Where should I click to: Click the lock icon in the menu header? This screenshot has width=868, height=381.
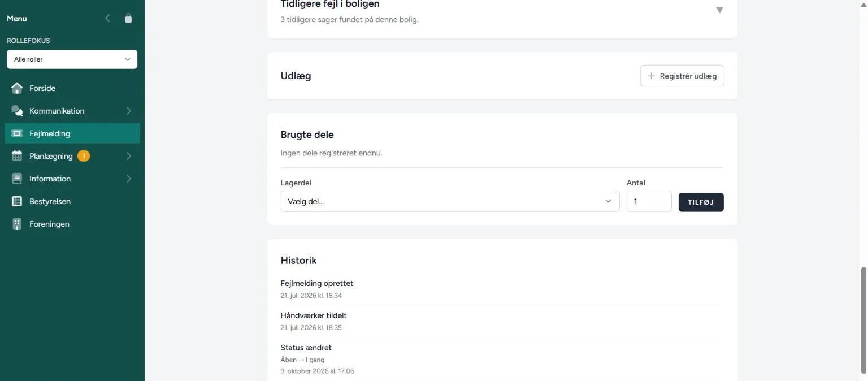(128, 19)
